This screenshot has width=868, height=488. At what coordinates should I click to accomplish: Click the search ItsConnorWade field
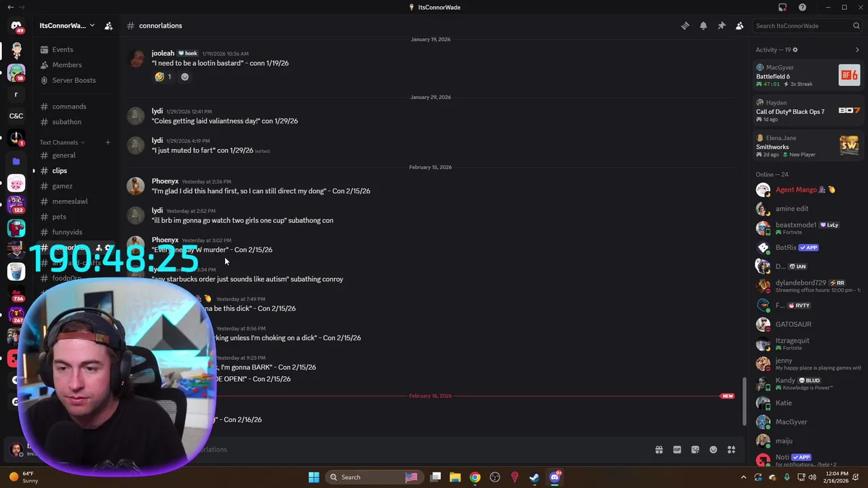coord(807,26)
